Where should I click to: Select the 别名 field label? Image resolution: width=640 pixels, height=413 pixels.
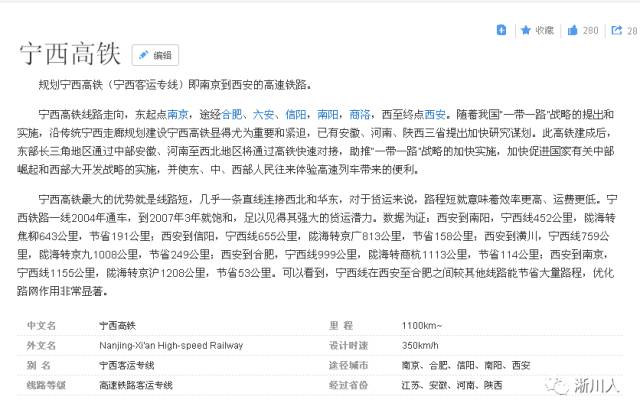click(39, 365)
